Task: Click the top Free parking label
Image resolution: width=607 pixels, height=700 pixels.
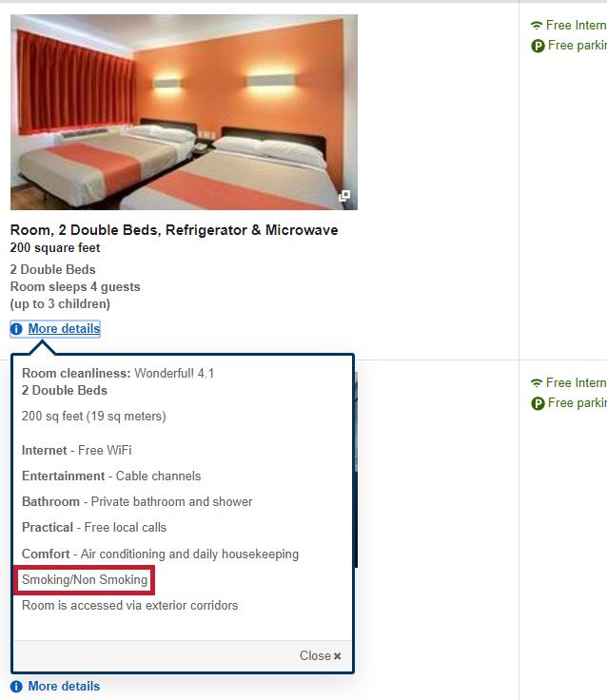Action: coord(578,45)
